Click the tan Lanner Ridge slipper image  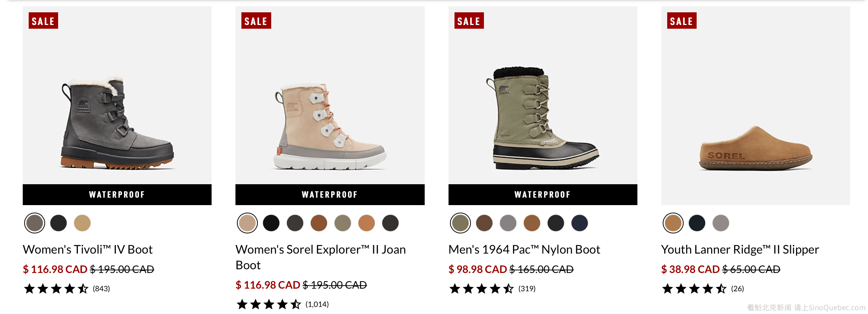(x=755, y=148)
